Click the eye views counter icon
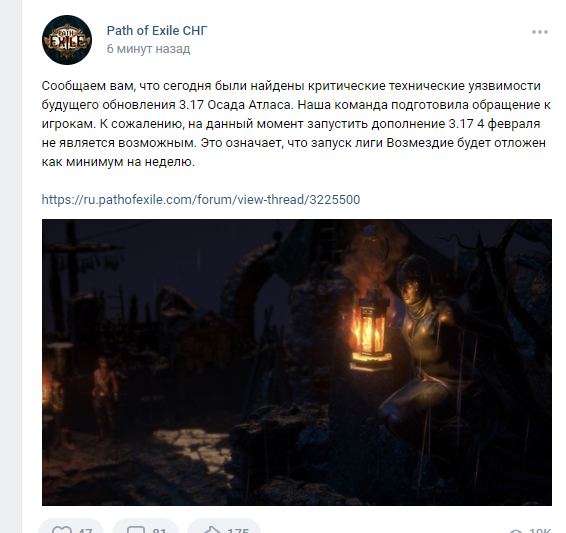Image resolution: width=566 pixels, height=533 pixels. tap(517, 530)
